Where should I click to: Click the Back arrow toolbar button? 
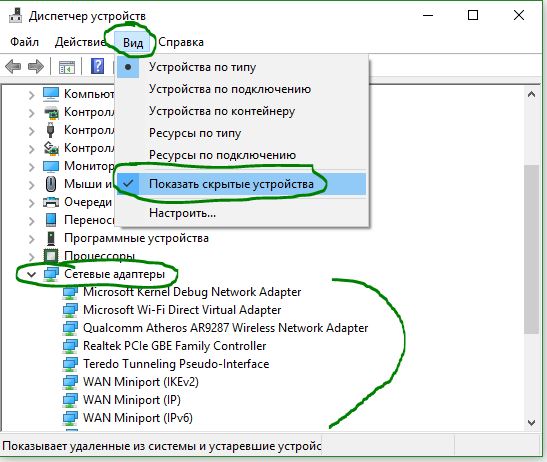[x=13, y=66]
